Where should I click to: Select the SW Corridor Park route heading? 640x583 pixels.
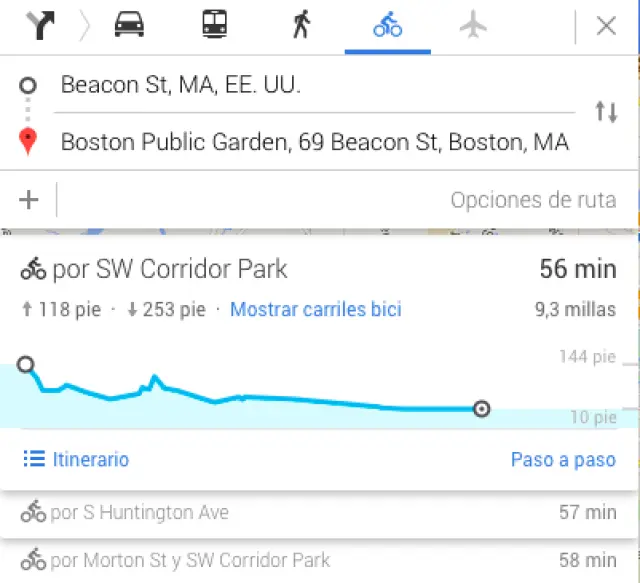click(x=169, y=269)
